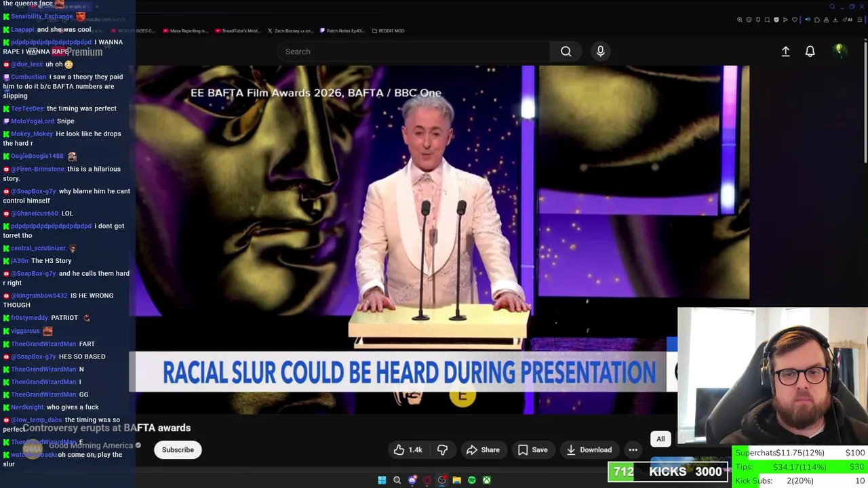Click the video title Controversy erupts at BAFTA awards
This screenshot has height=488, width=868.
point(106,428)
